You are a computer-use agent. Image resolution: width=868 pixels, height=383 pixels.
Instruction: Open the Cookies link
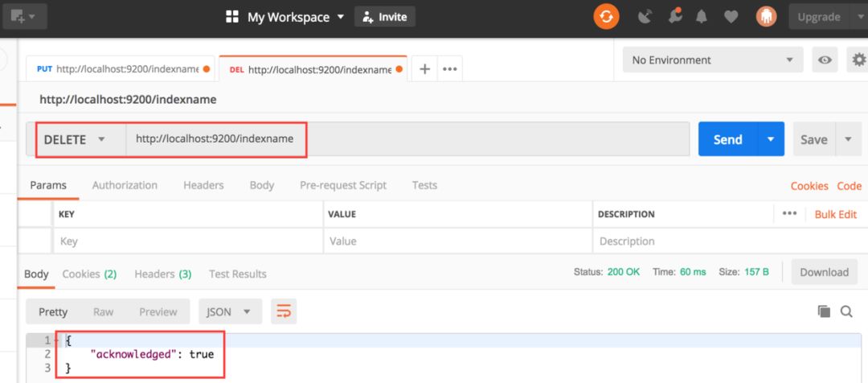tap(809, 186)
